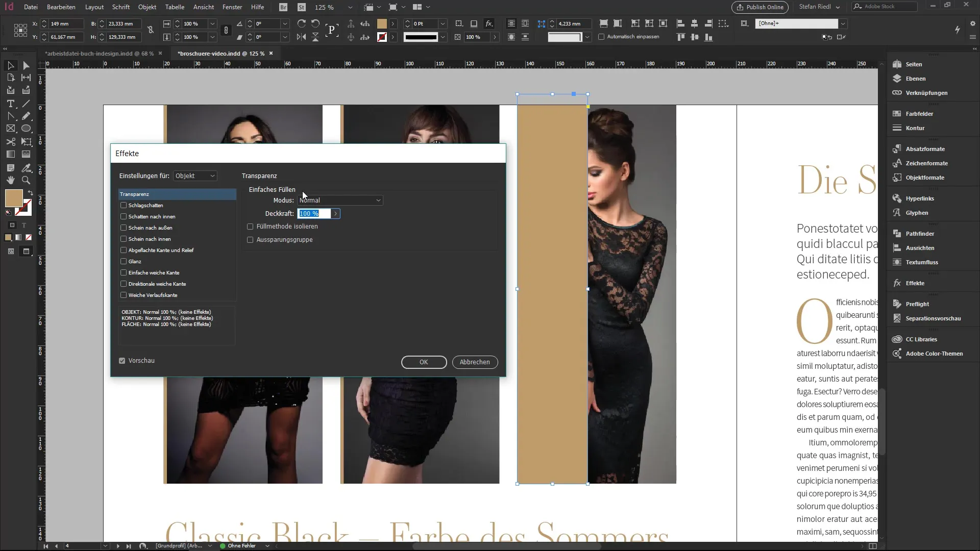980x551 pixels.
Task: Open the Modus blend mode dropdown
Action: pyautogui.click(x=340, y=201)
